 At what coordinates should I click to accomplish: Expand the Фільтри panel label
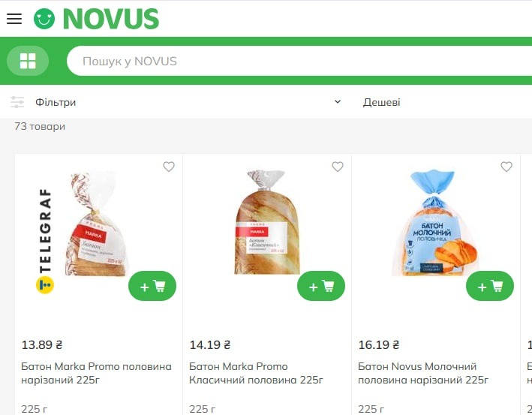click(56, 102)
